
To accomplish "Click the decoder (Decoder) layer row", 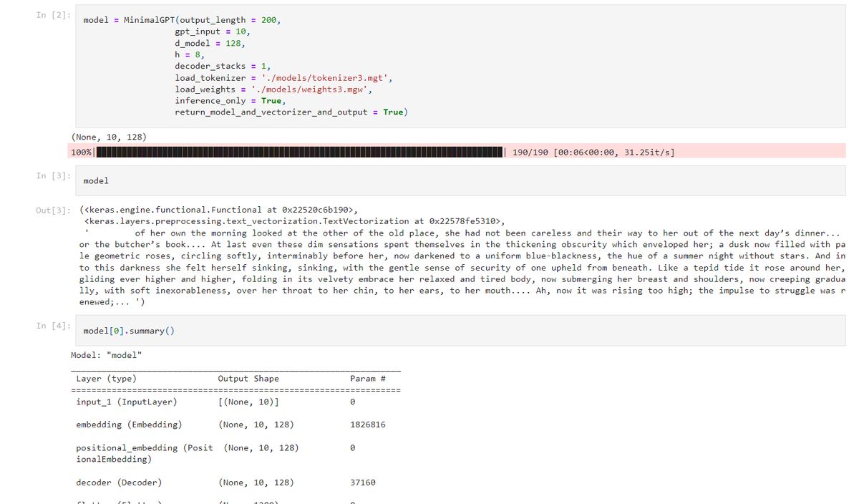I will 119,483.
